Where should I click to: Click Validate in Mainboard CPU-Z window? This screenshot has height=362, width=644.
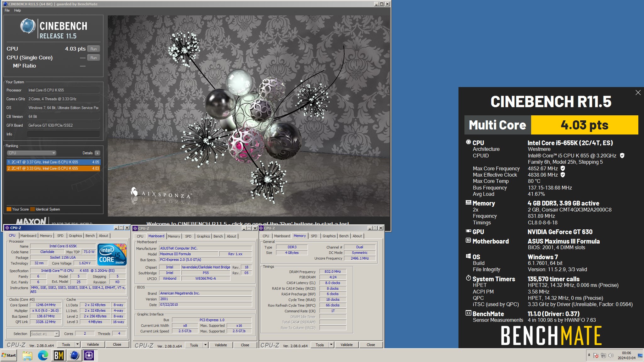[x=221, y=345]
